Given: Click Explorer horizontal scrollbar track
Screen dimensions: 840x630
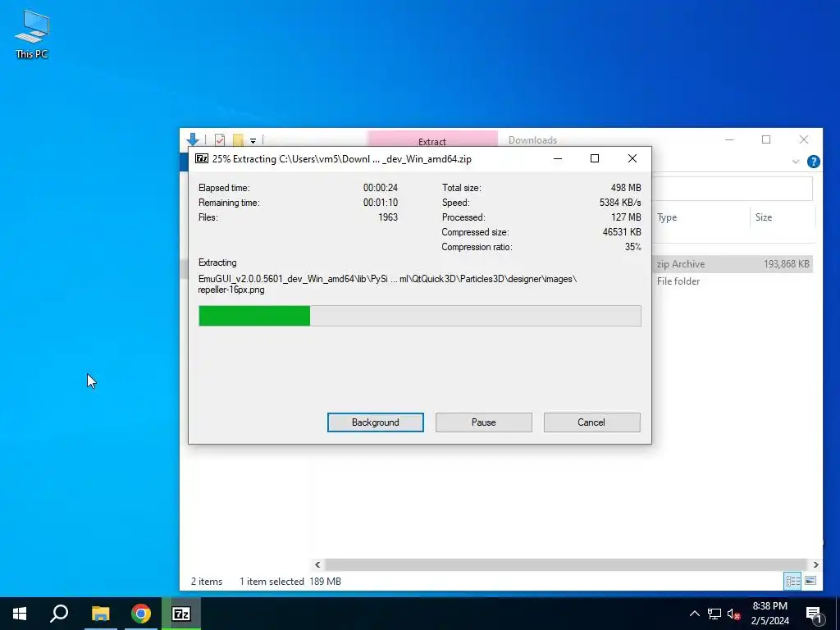Looking at the screenshot, I should 566,564.
